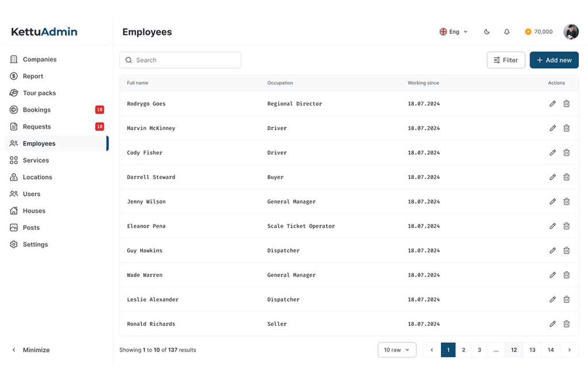
Task: Open Bookings in the sidebar
Action: 37,110
